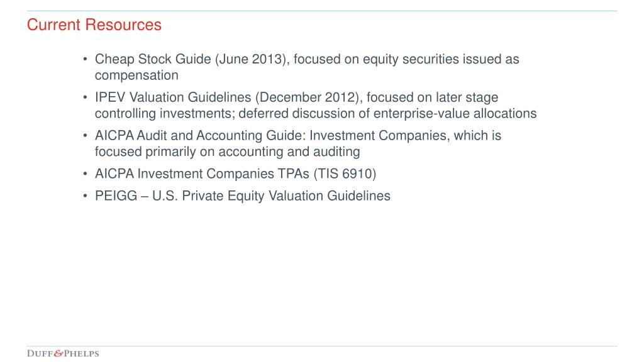The height and width of the screenshot is (362, 644).
Task: Select the "Current Resources" slide title
Action: click(x=94, y=25)
